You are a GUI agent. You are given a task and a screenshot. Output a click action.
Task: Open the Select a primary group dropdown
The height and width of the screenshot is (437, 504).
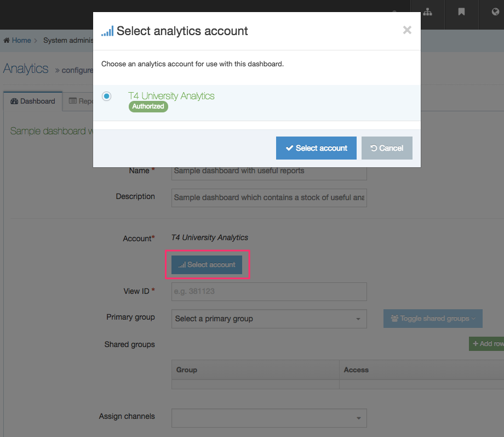coord(268,319)
